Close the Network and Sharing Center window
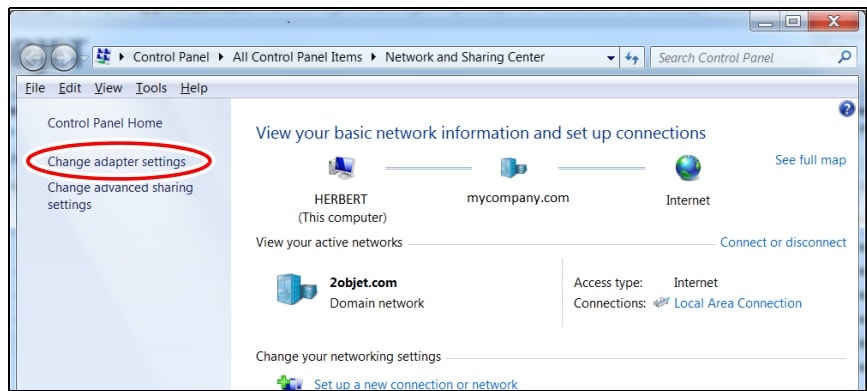Image resolution: width=867 pixels, height=391 pixels. pyautogui.click(x=833, y=22)
